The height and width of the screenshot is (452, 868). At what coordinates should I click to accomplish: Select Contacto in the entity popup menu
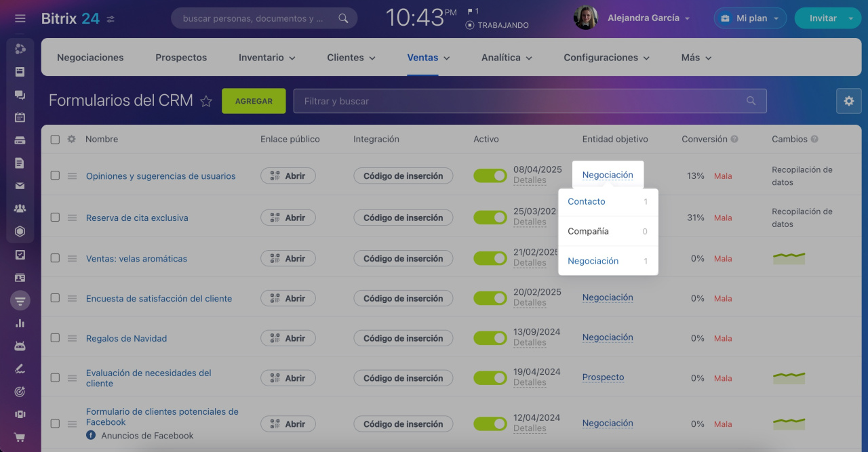(x=587, y=201)
